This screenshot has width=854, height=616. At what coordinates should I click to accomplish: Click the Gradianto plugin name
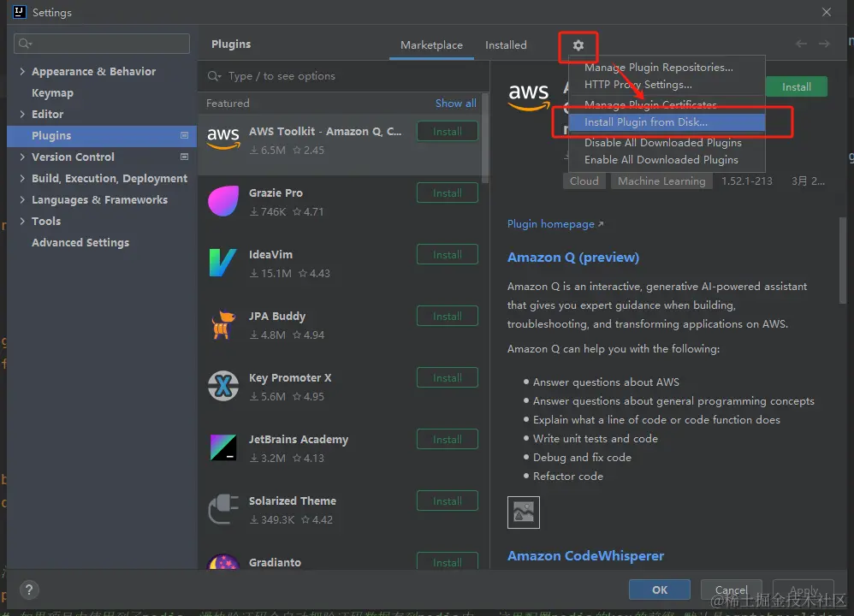[275, 562]
